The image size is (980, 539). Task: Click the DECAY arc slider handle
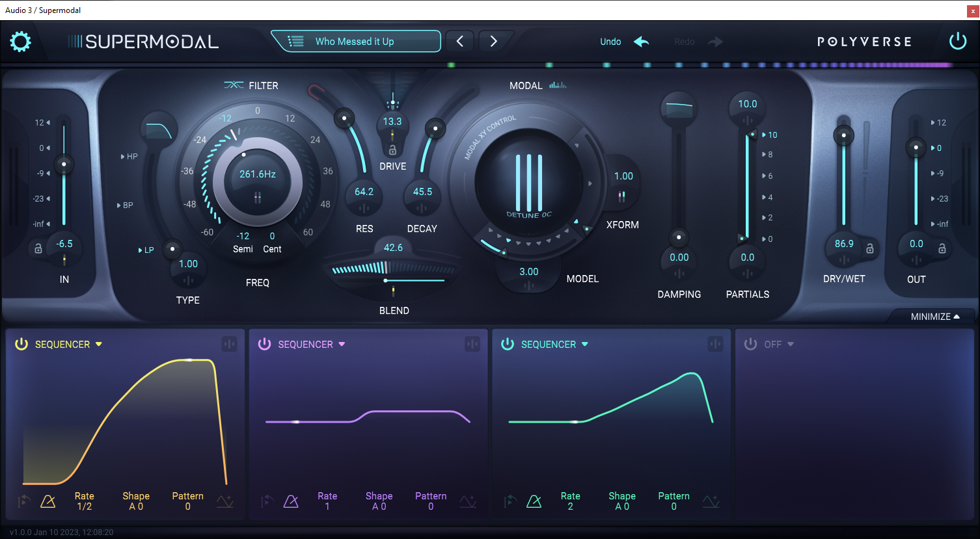(435, 127)
